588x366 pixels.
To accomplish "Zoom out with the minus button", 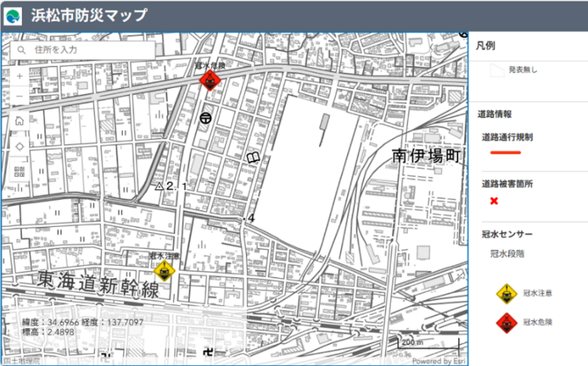I will 19,96.
